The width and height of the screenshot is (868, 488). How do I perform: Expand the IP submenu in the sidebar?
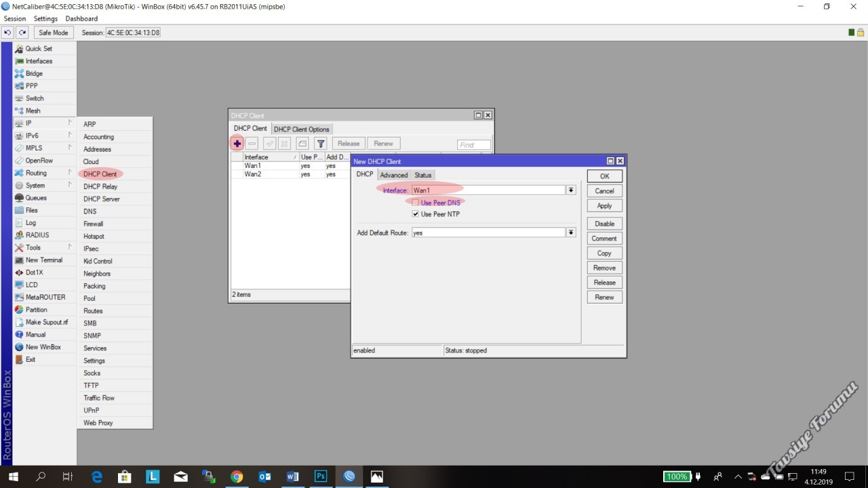click(44, 123)
